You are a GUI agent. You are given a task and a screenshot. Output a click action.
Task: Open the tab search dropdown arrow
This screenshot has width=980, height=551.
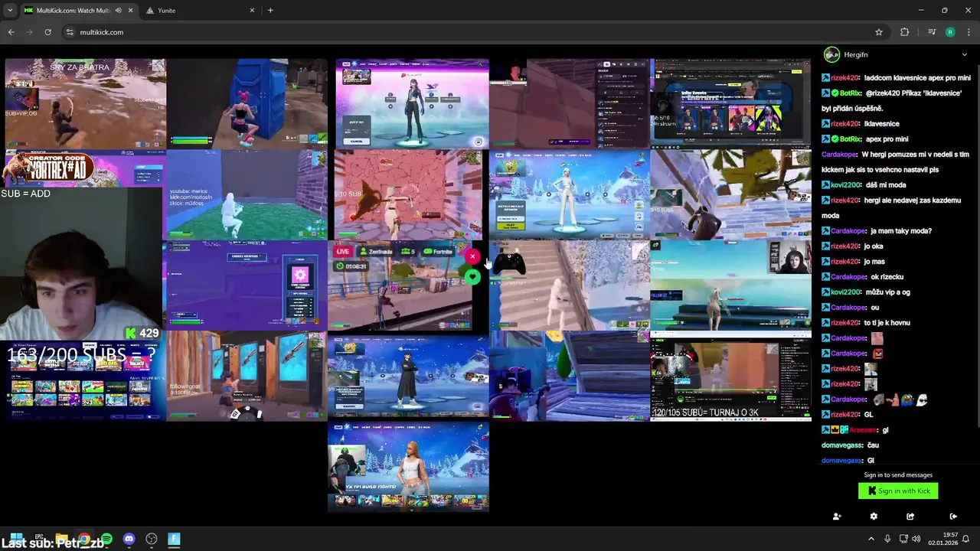coord(10,11)
